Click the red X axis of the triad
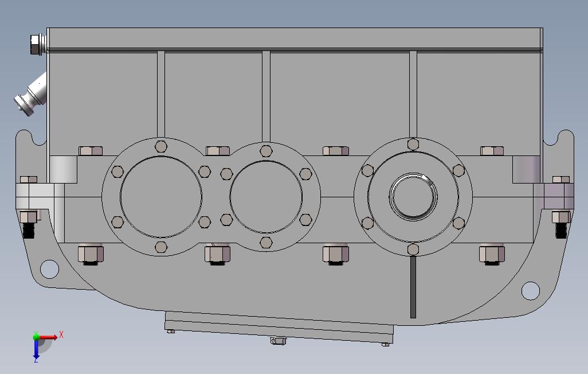The image size is (588, 374). tap(49, 337)
